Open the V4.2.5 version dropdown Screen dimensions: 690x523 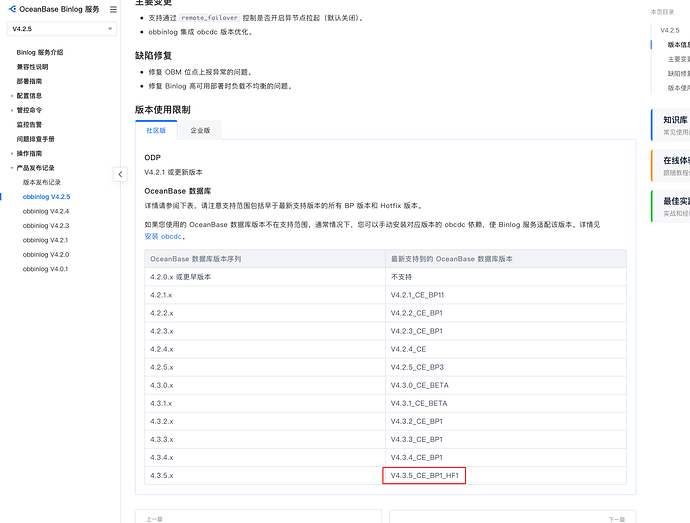pos(62,29)
